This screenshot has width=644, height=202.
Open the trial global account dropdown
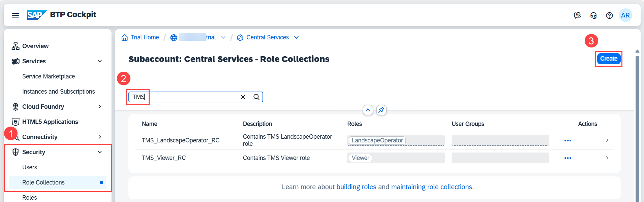[223, 37]
